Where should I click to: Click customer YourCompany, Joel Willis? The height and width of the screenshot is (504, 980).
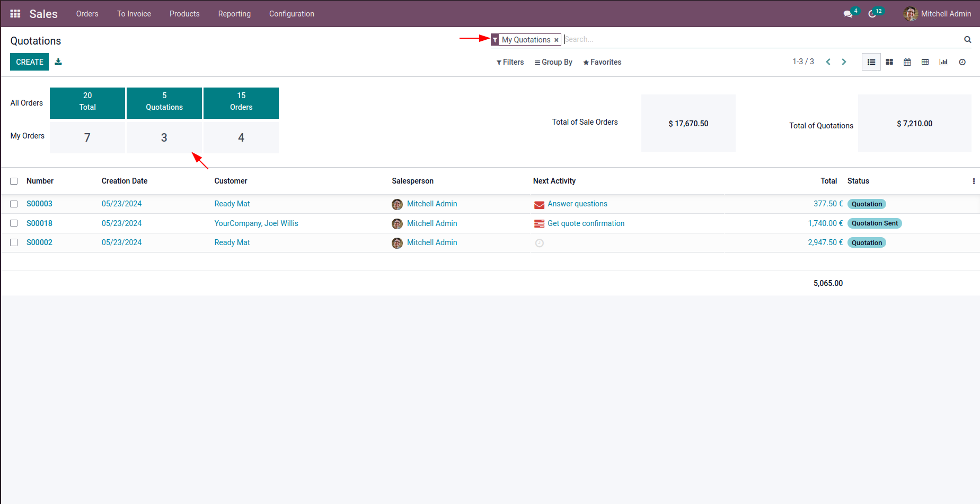257,223
